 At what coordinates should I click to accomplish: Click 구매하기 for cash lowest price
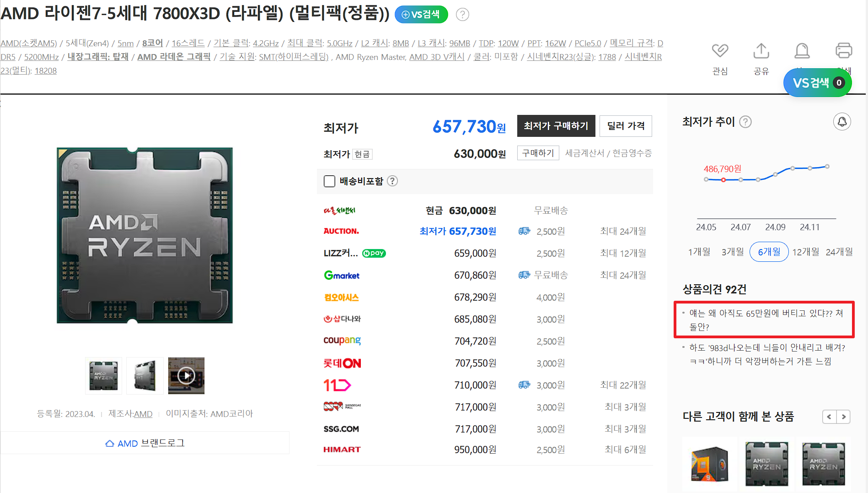point(538,153)
